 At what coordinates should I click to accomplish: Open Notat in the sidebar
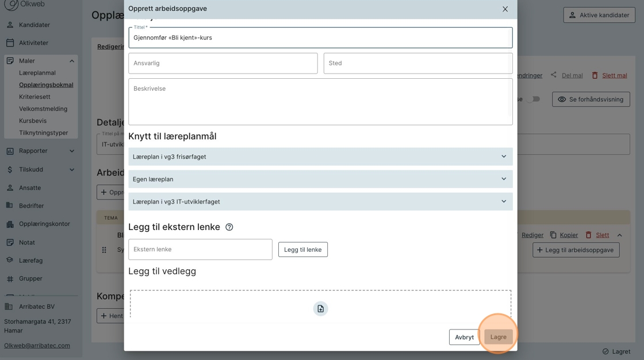point(26,243)
